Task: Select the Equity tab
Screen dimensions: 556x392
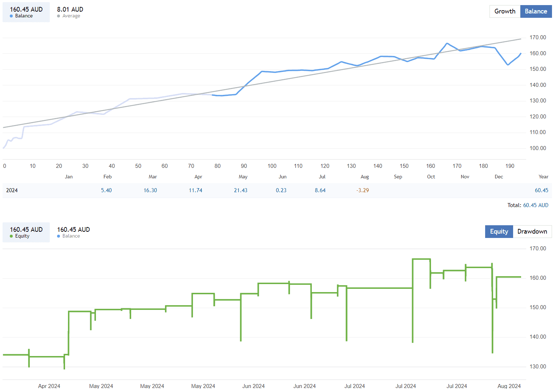Action: [x=499, y=231]
